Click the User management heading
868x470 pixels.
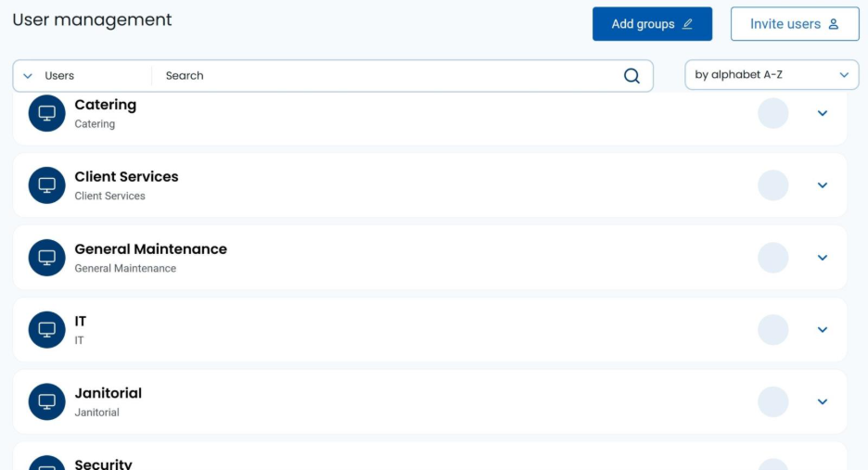coord(92,19)
